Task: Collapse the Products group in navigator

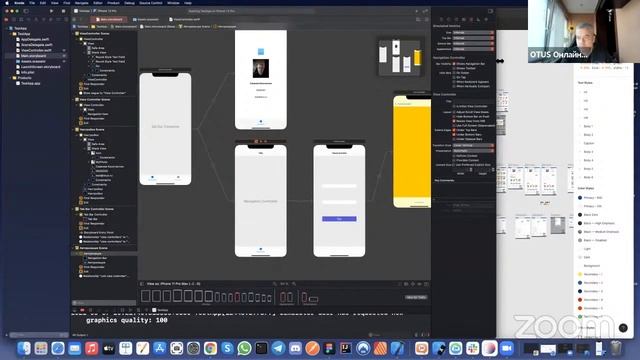Action: [10, 78]
